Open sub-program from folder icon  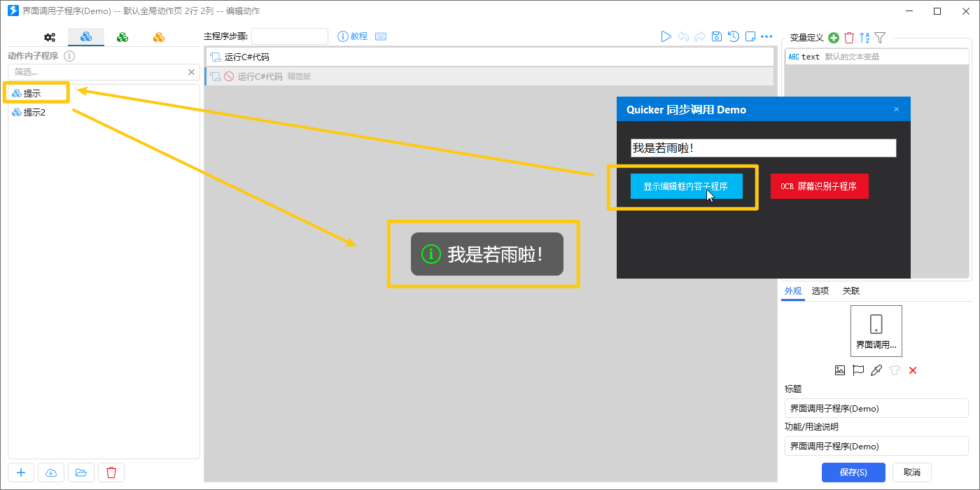81,472
